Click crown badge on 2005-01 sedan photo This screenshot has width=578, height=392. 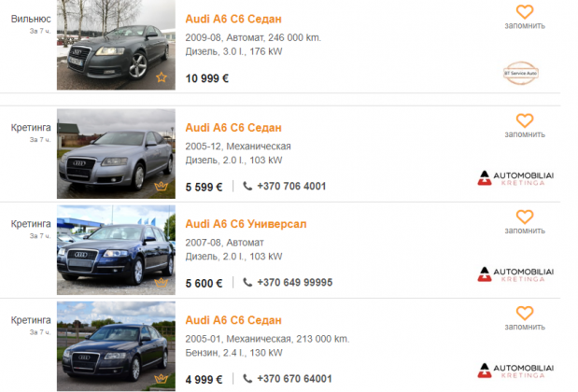162,379
